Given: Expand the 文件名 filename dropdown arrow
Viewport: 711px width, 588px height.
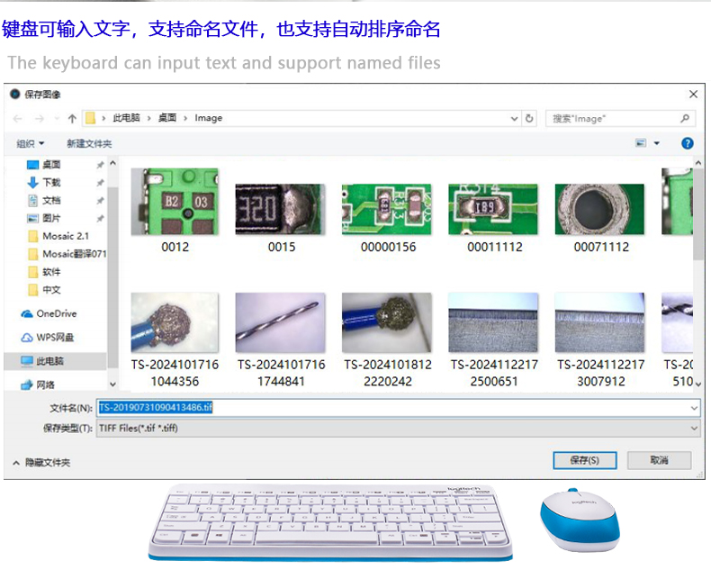Looking at the screenshot, I should (693, 408).
